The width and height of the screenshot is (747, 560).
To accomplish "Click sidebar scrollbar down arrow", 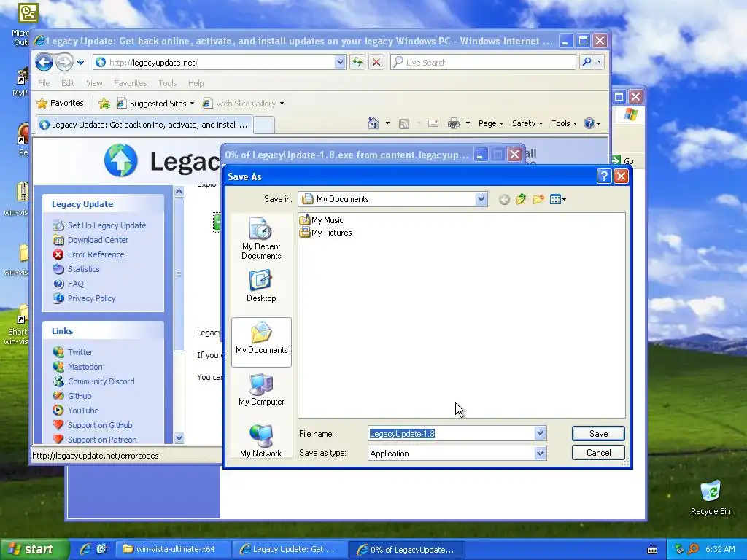I will coord(179,437).
